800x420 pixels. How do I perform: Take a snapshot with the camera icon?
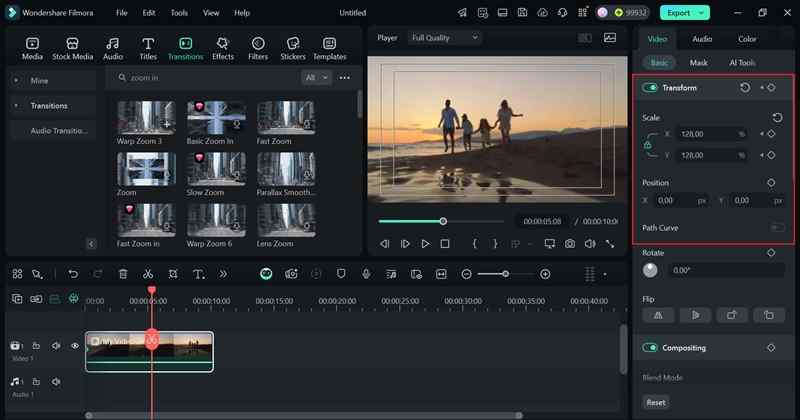pyautogui.click(x=569, y=244)
